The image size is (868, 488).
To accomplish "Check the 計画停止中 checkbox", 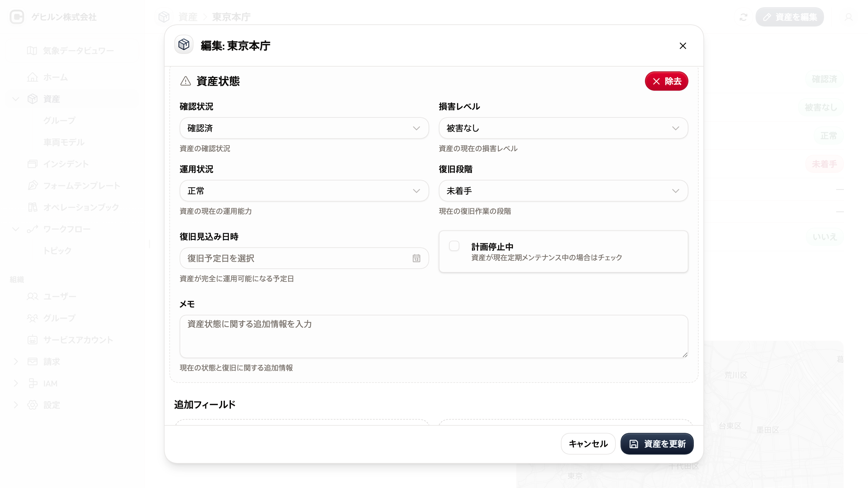I will point(454,246).
